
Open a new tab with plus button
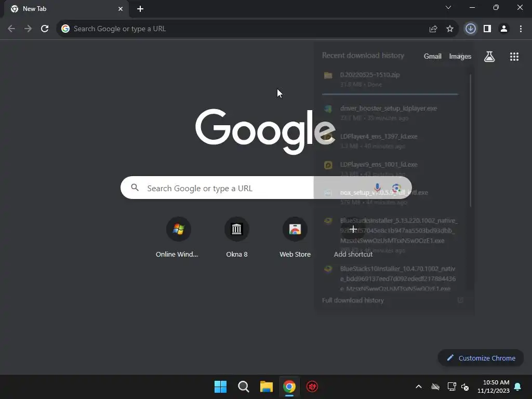(x=140, y=9)
